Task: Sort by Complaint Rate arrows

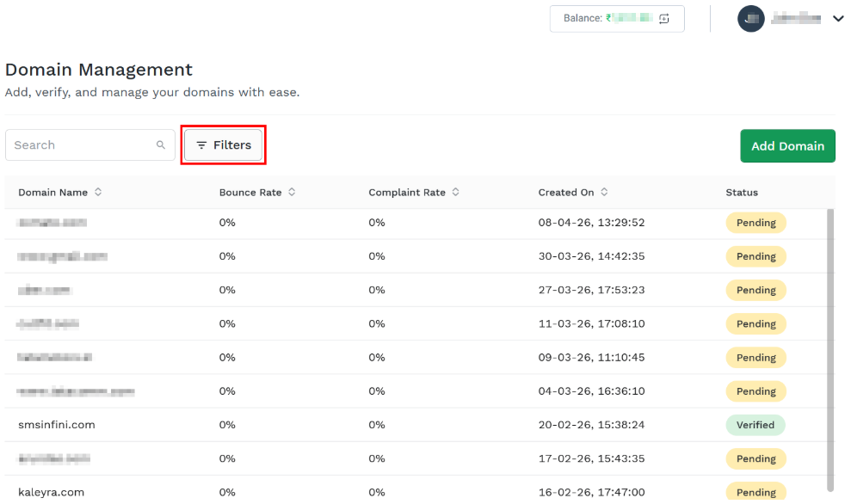Action: [455, 192]
